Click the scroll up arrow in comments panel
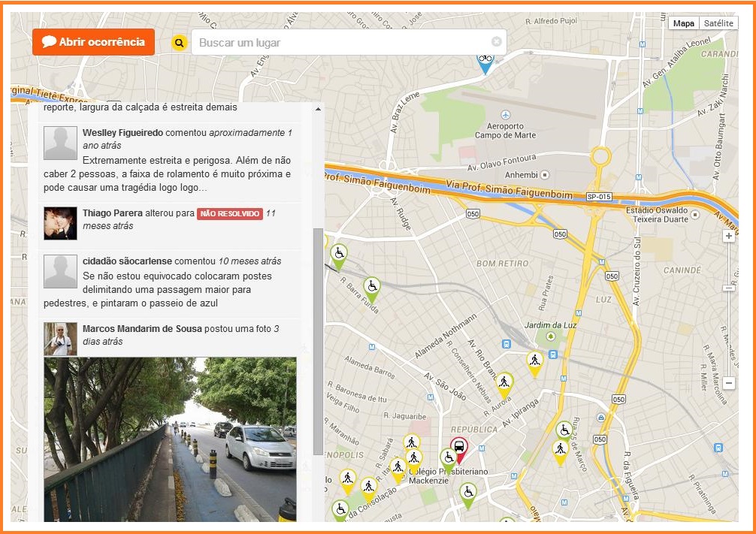Image resolution: width=756 pixels, height=534 pixels. click(x=318, y=110)
